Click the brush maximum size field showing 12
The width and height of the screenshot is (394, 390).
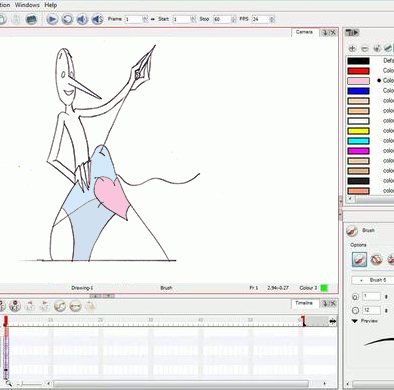pos(371,310)
